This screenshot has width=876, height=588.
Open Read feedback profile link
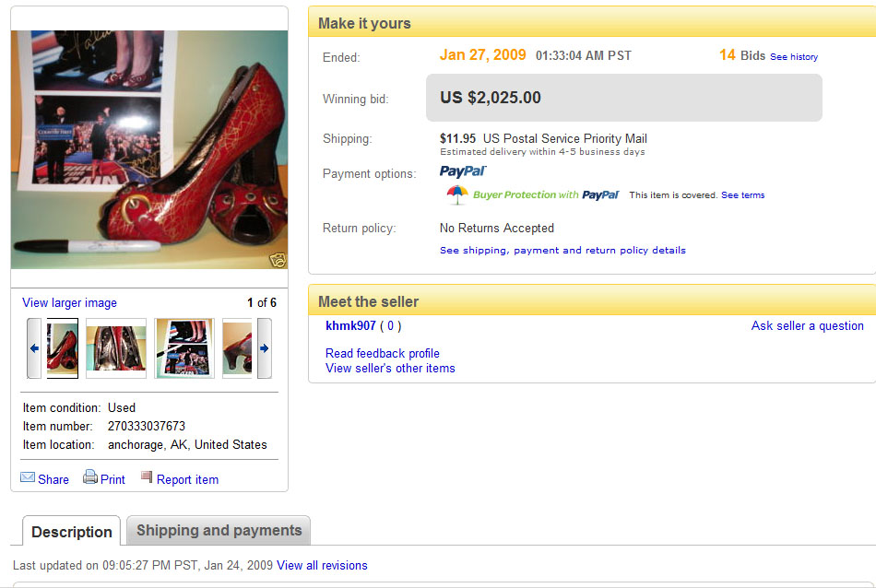point(382,354)
